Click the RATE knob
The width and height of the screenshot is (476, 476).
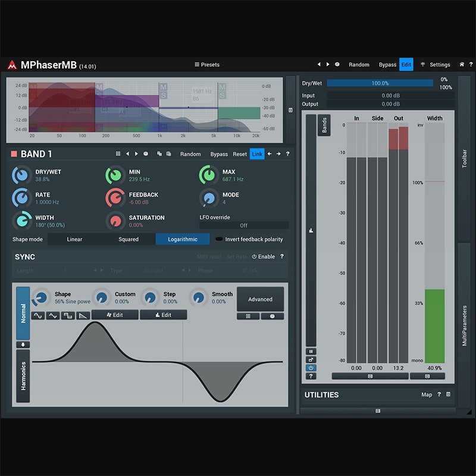pyautogui.click(x=22, y=198)
